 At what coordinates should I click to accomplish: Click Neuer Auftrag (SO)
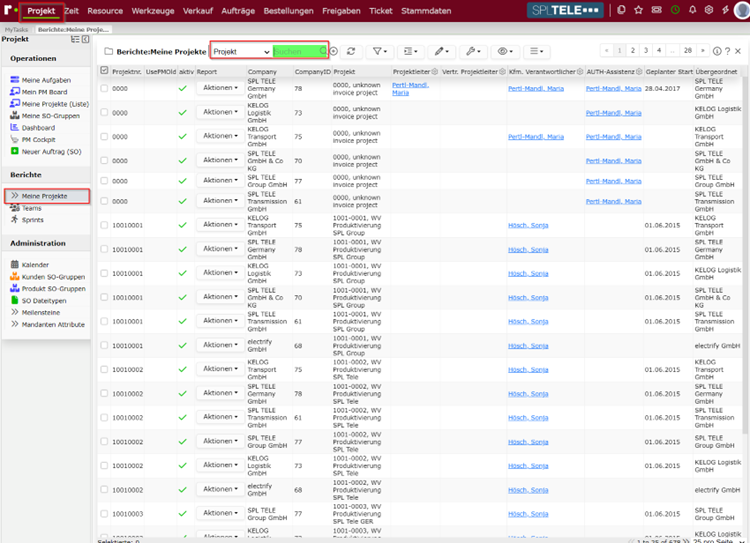pyautogui.click(x=51, y=152)
